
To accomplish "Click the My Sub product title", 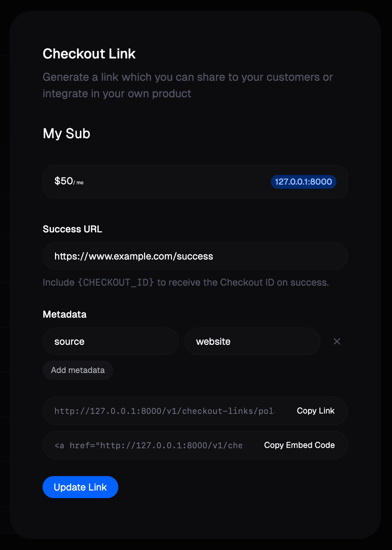I will click(66, 133).
